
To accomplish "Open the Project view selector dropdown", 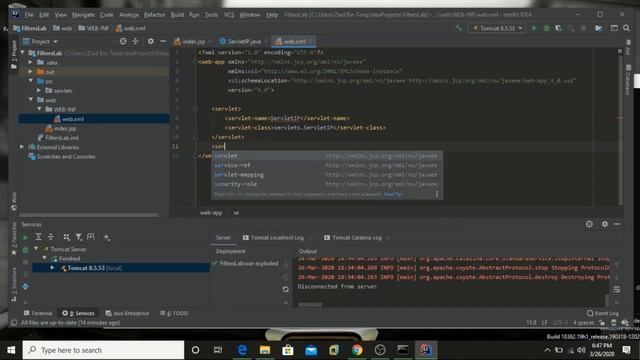I will point(41,42).
